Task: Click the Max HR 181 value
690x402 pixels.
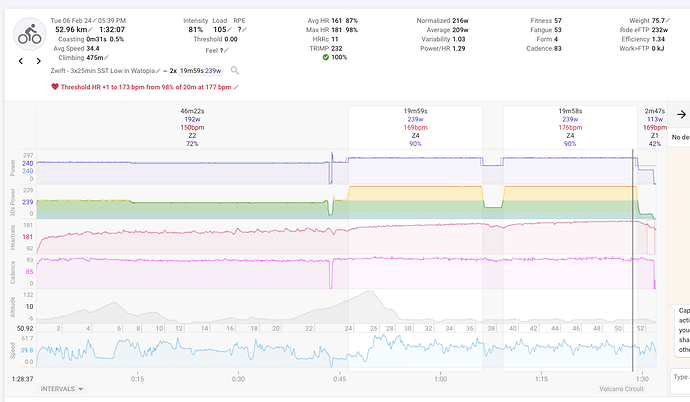Action: coord(337,29)
